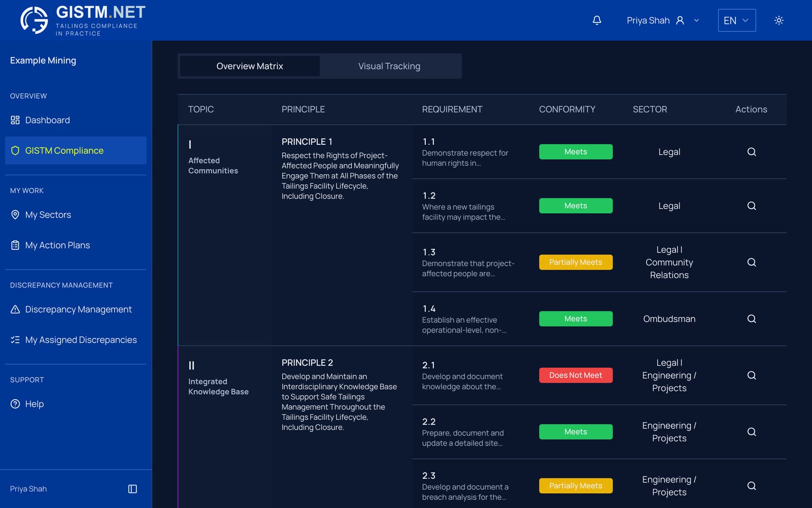Select the Overview Matrix tab
The height and width of the screenshot is (508, 812).
pos(250,66)
